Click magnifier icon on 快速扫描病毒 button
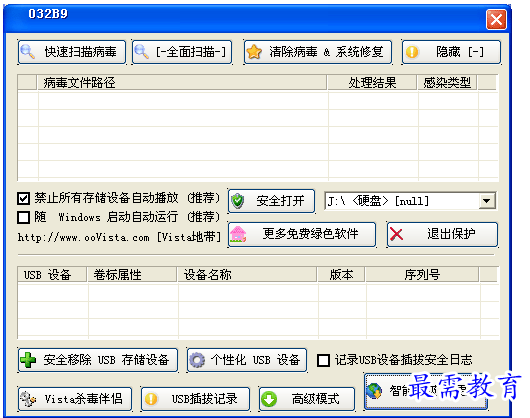Image resolution: width=530 pixels, height=418 pixels. 27,52
